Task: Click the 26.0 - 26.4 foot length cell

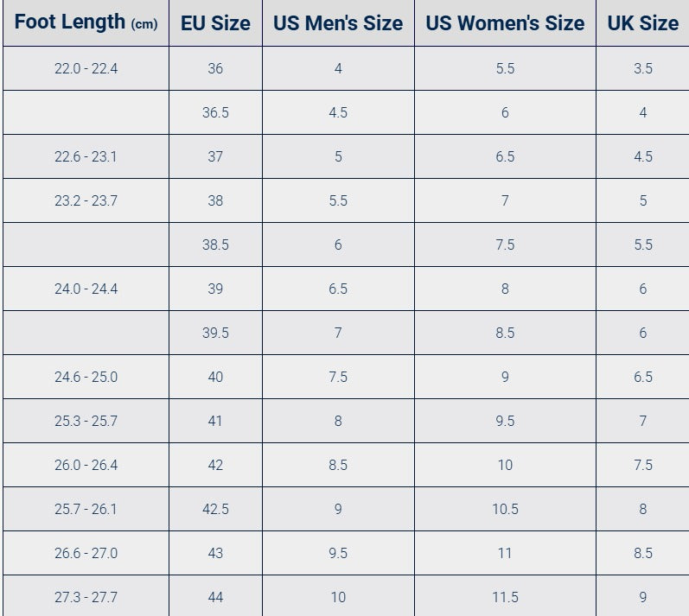Action: pos(86,465)
